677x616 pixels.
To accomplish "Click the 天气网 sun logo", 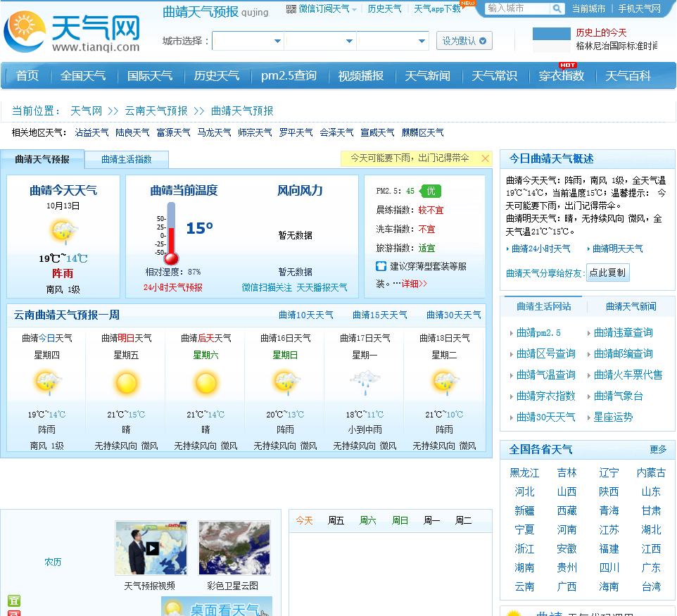I will 24,32.
